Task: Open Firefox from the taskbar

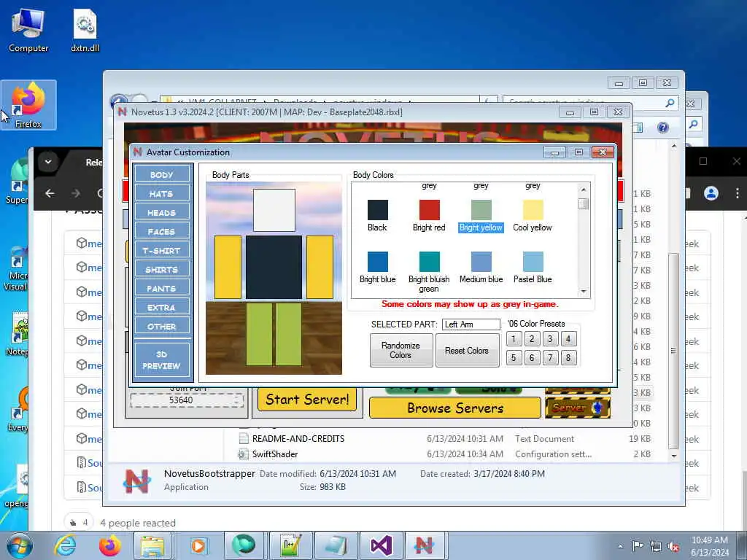Action: pyautogui.click(x=109, y=545)
